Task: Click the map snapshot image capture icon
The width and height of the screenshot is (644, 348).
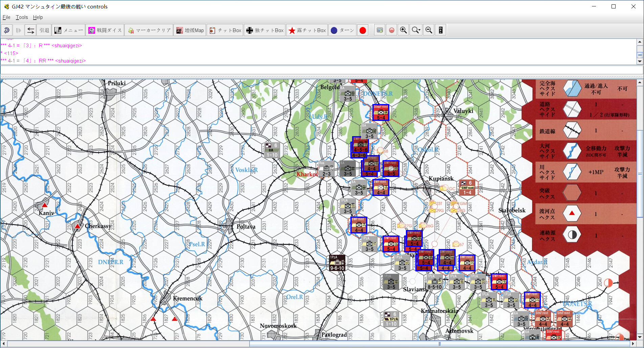Action: [x=380, y=30]
